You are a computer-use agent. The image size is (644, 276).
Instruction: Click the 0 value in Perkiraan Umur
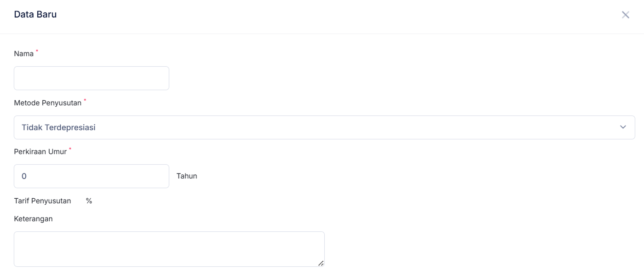click(24, 176)
